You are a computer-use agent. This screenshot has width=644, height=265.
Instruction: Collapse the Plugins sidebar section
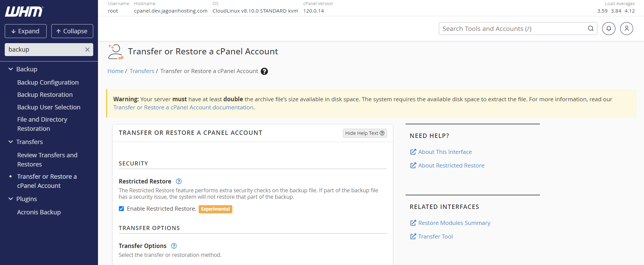point(11,199)
